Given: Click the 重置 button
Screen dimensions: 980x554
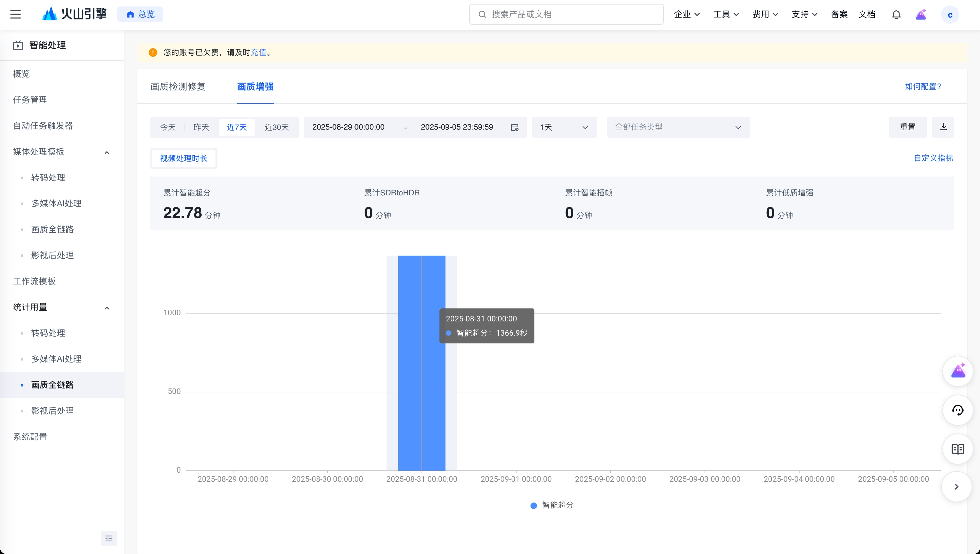Looking at the screenshot, I should coord(907,127).
